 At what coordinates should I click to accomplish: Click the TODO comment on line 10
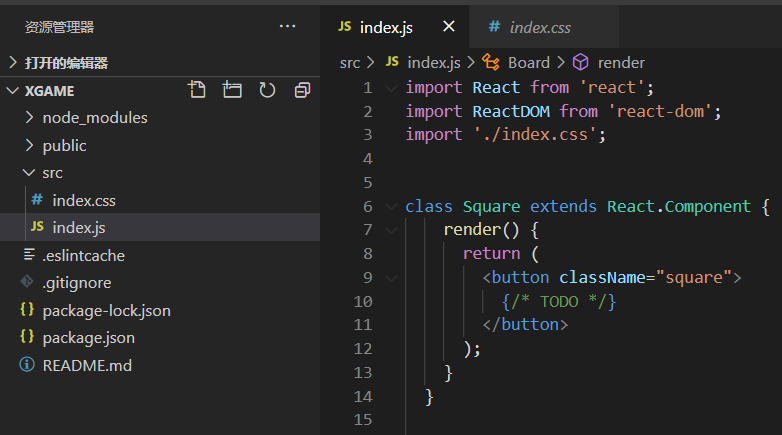pyautogui.click(x=559, y=302)
